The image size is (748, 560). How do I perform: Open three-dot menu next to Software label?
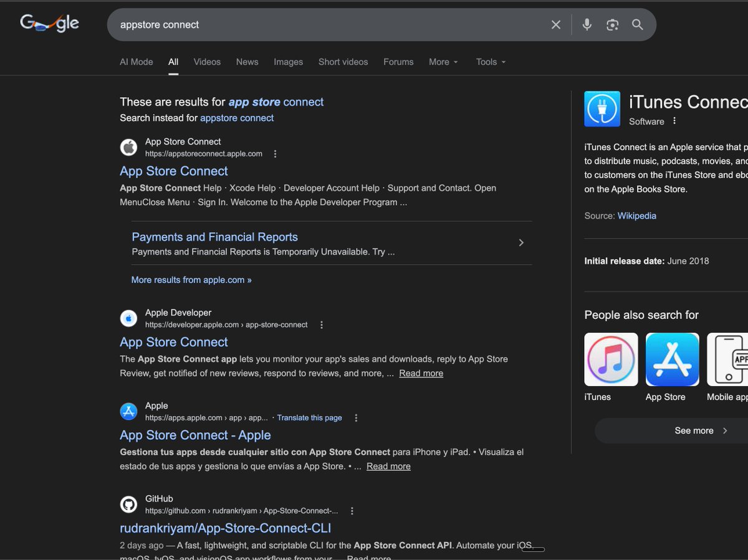click(674, 121)
